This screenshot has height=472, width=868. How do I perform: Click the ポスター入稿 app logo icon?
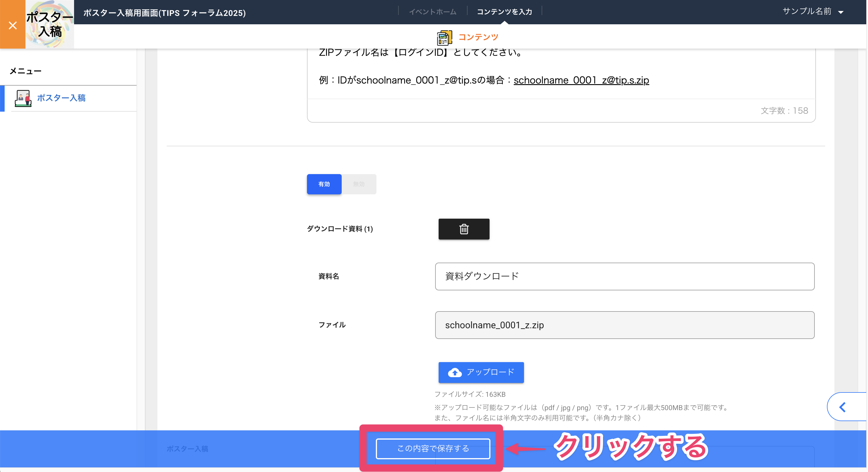tap(49, 24)
